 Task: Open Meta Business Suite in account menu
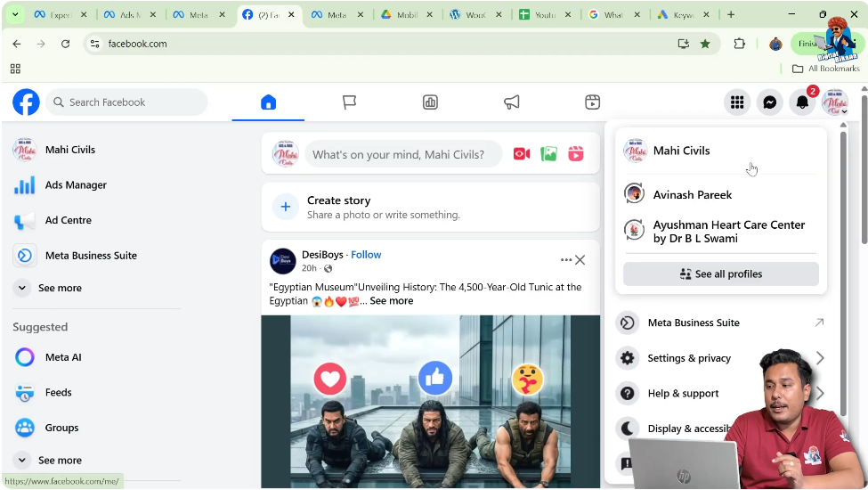pos(721,323)
